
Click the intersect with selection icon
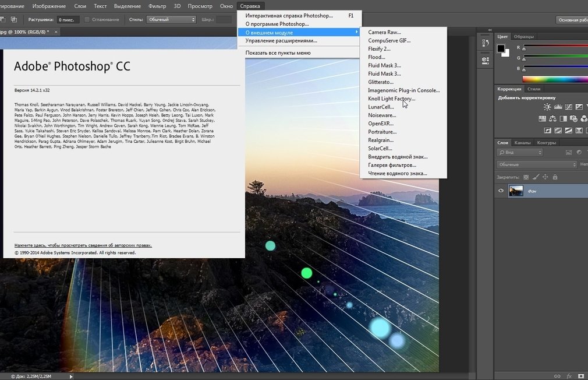[14, 19]
